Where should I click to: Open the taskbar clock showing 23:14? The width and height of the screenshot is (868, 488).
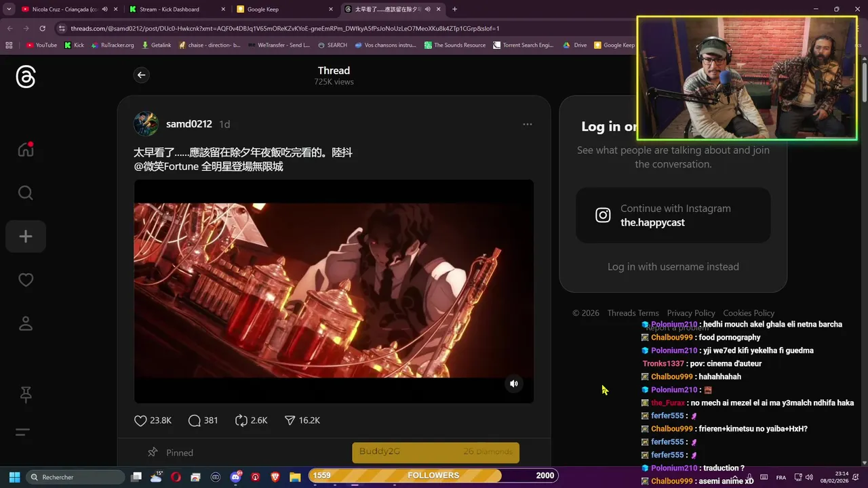[x=834, y=477]
